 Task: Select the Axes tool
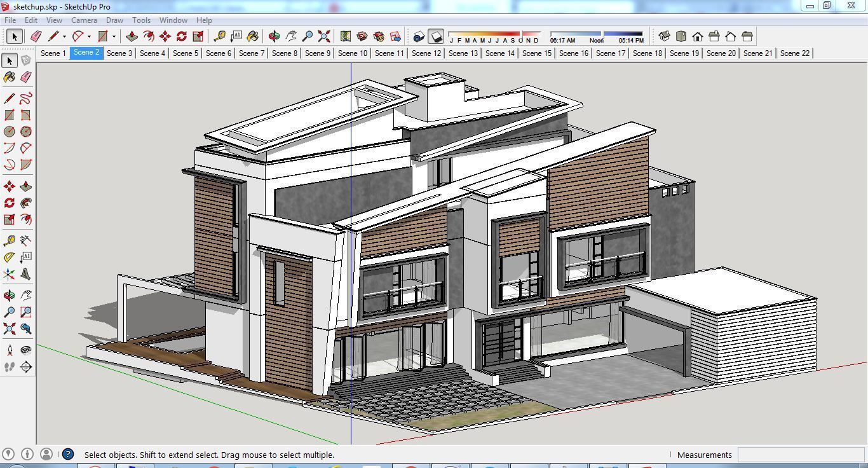pyautogui.click(x=9, y=274)
